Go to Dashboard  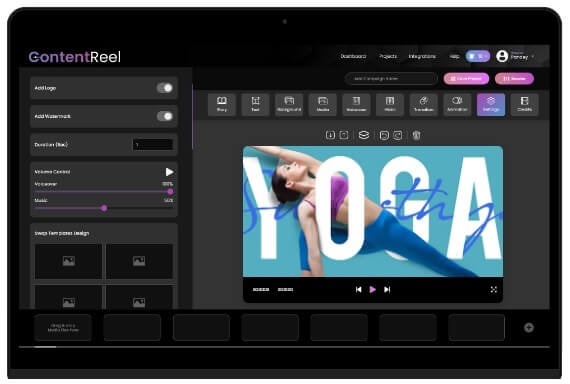point(353,56)
